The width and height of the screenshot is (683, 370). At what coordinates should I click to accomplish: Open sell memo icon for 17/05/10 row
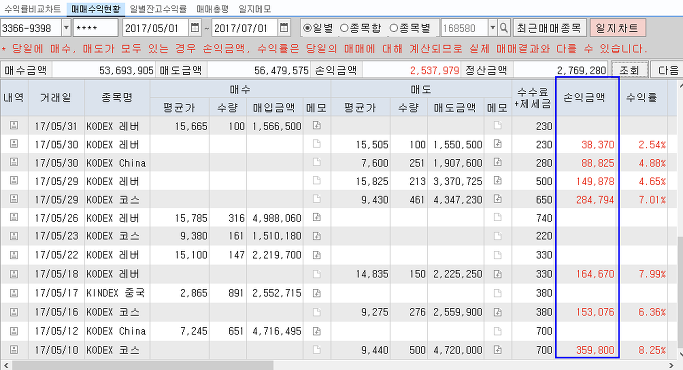point(498,350)
